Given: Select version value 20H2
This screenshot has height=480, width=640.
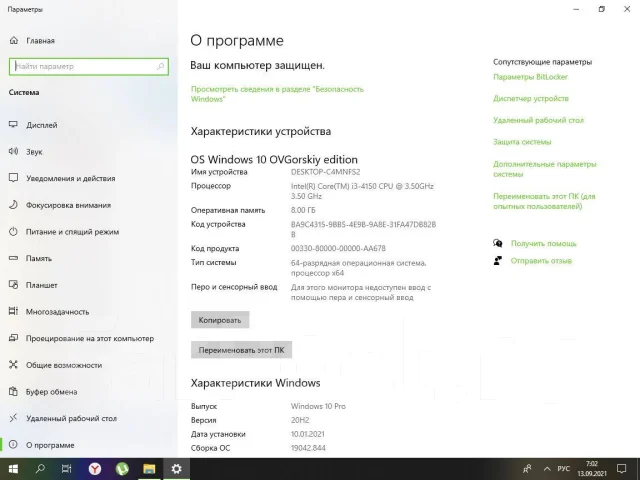Looking at the screenshot, I should 300,420.
